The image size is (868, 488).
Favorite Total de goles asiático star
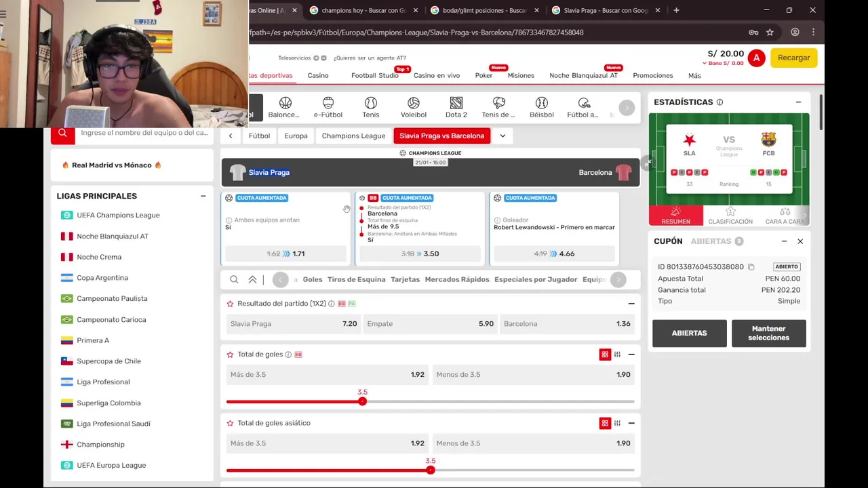[x=231, y=423]
